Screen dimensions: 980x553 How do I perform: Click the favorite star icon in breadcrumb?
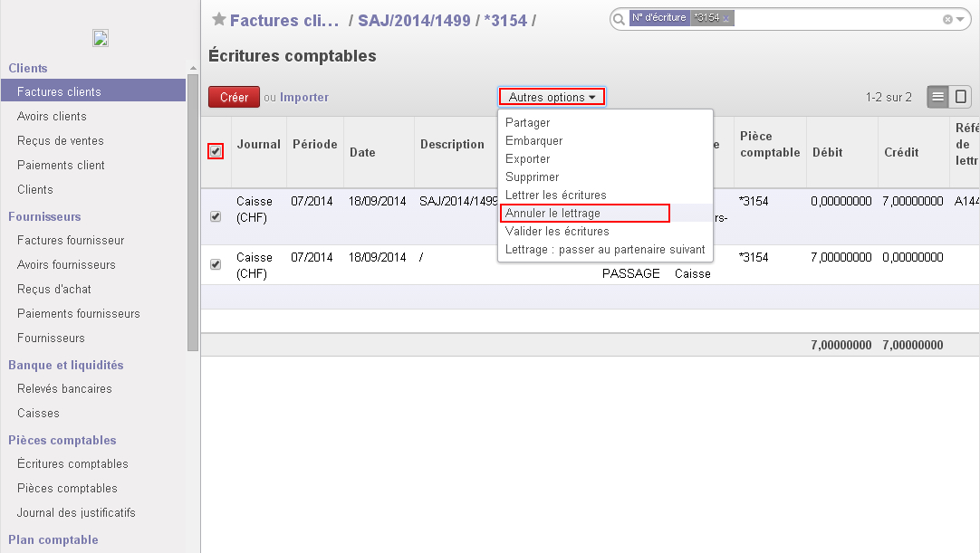coord(218,20)
